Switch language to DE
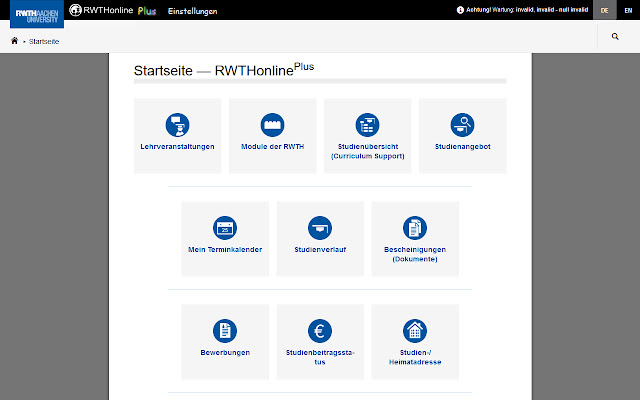This screenshot has width=640, height=400. click(x=604, y=10)
